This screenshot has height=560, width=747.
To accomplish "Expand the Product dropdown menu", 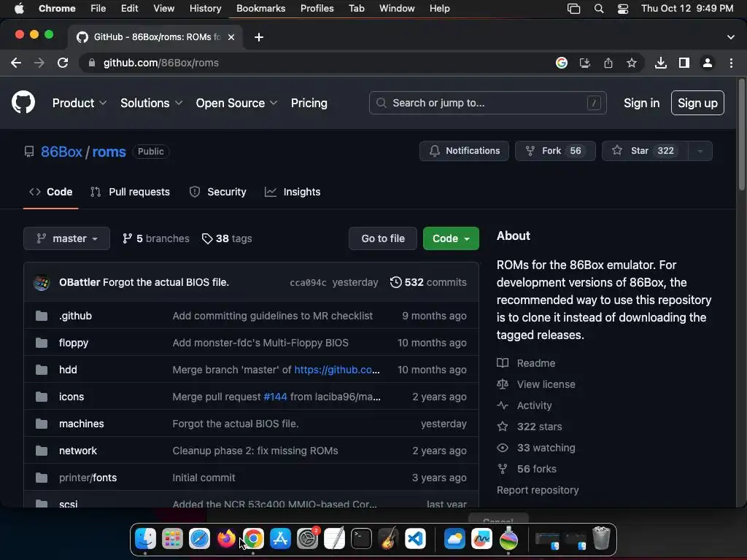I will (79, 103).
